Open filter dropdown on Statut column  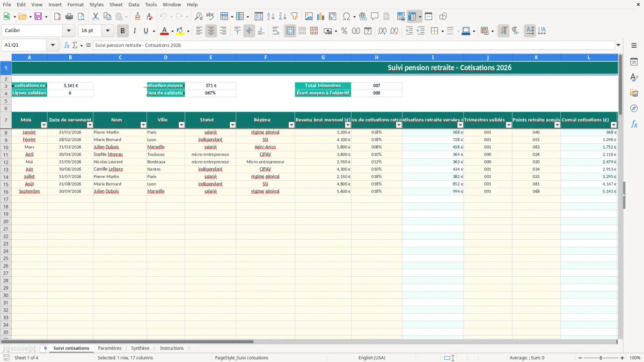click(232, 125)
